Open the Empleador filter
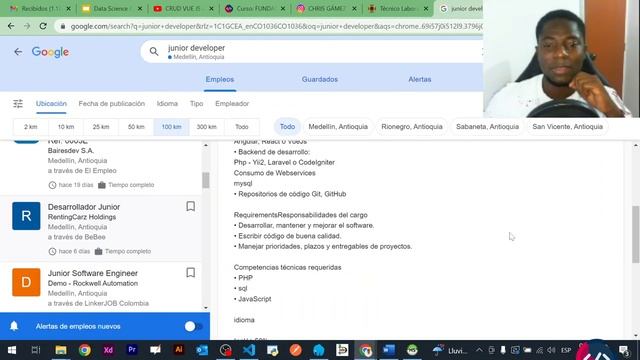Viewport: 640px width, 360px height. click(232, 104)
